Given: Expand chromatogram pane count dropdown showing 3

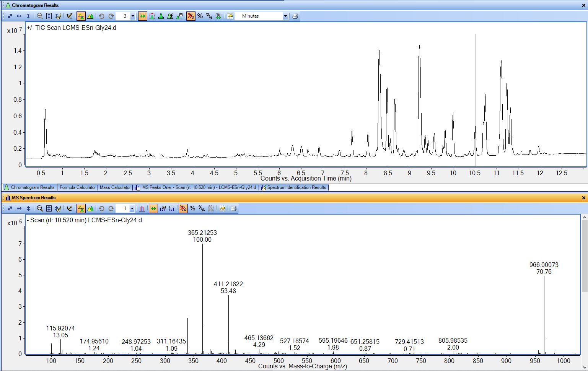Looking at the screenshot, I should click(x=133, y=16).
